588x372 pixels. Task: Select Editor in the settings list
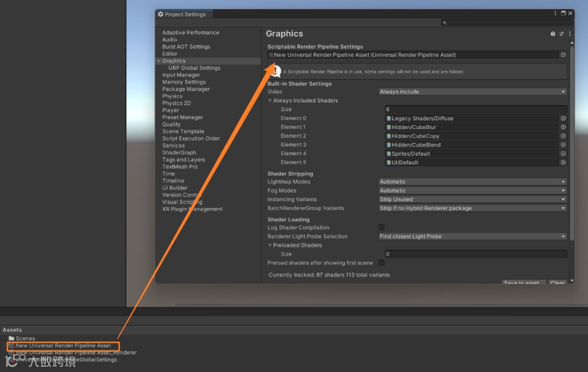(x=169, y=53)
